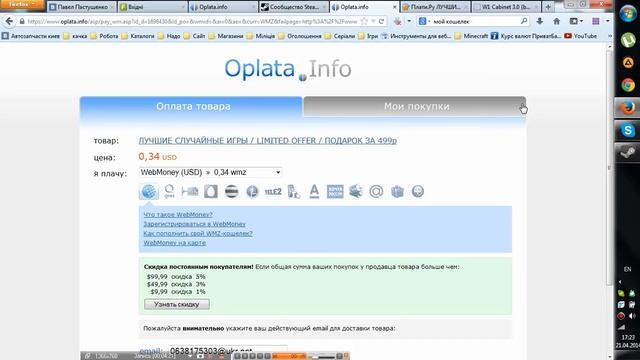Click the EN language indicator

[627, 269]
